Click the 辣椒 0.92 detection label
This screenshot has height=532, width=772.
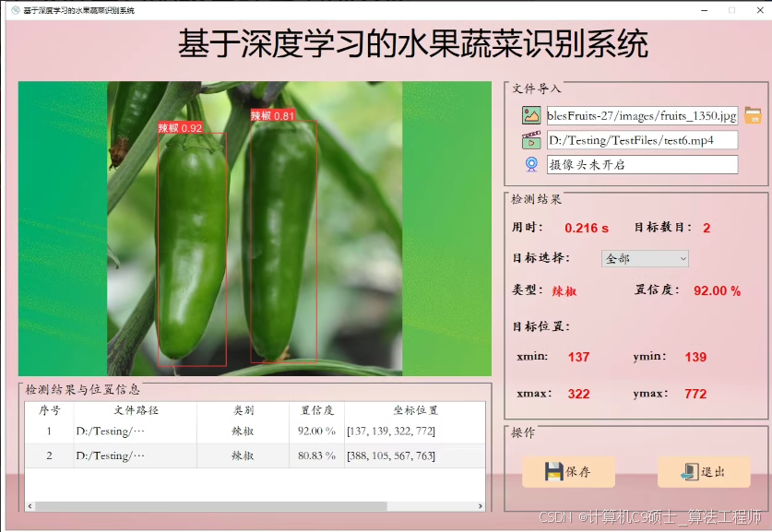[182, 128]
